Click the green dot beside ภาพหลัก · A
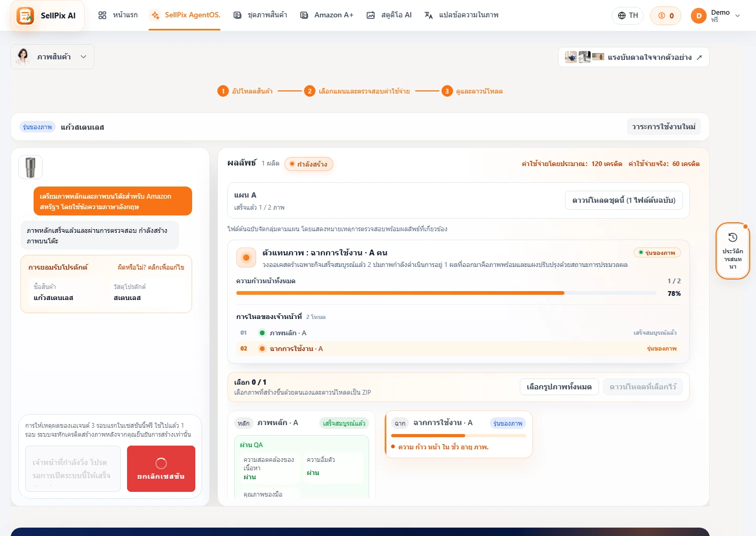This screenshot has height=536, width=756. click(x=262, y=333)
